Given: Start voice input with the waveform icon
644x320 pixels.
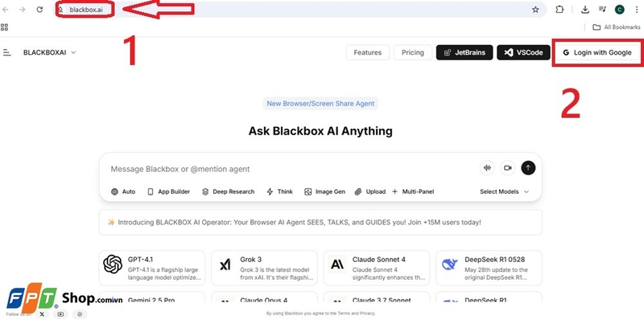Looking at the screenshot, I should pos(487,168).
